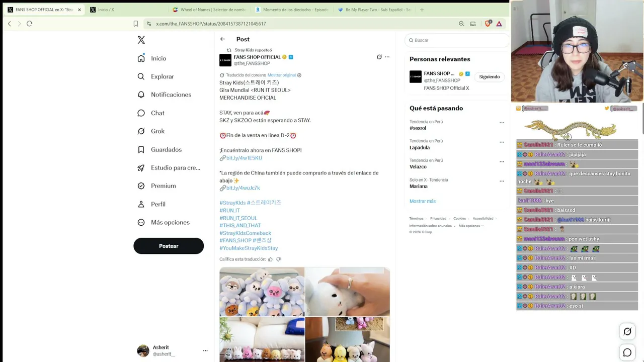Open floating Grok button at bottom right
Screen dimensions: 644x362
pos(627,331)
